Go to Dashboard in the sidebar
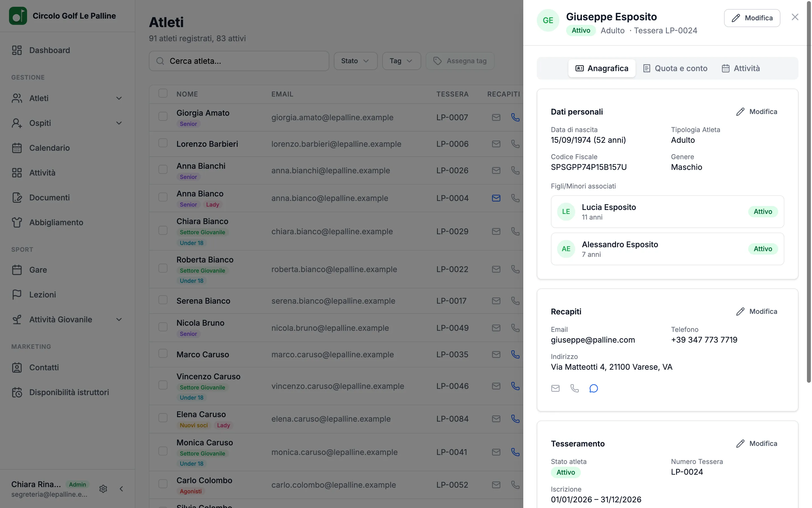The image size is (812, 508). (67, 51)
